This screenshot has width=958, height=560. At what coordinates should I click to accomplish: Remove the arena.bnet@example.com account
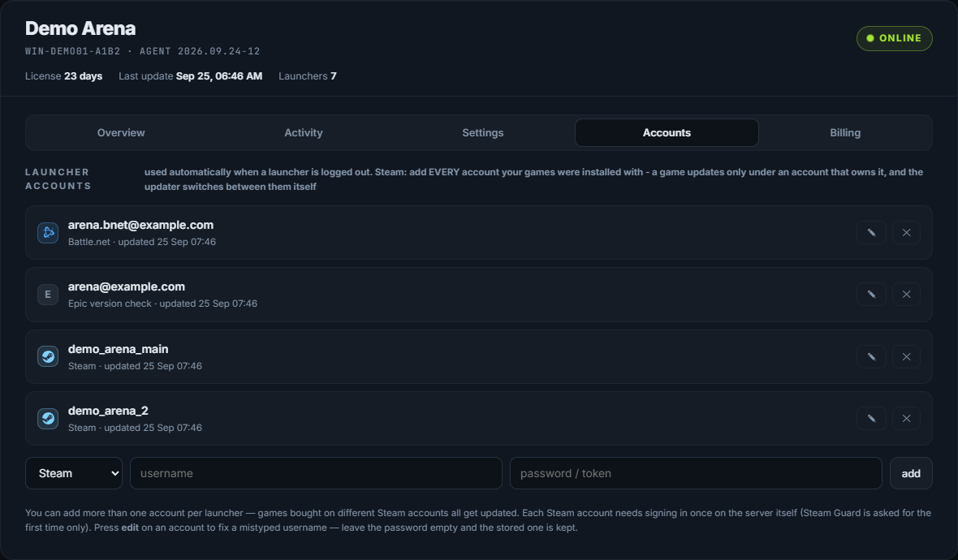pyautogui.click(x=906, y=233)
